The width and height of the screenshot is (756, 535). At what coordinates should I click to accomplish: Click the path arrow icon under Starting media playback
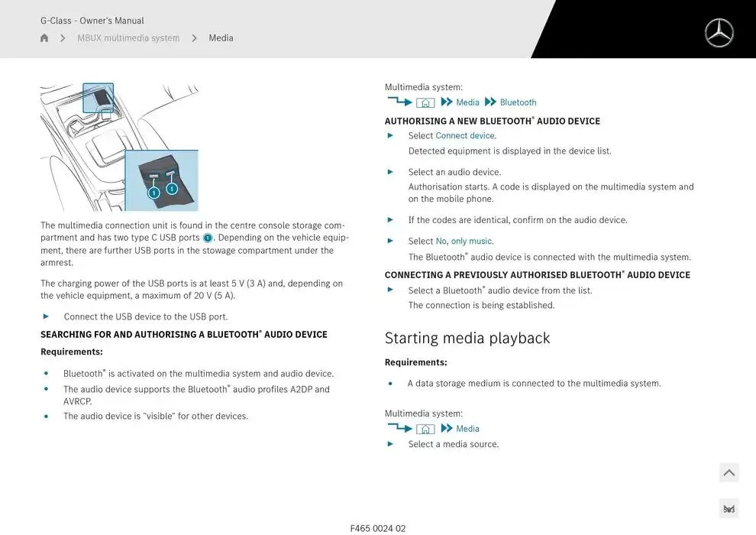[399, 428]
